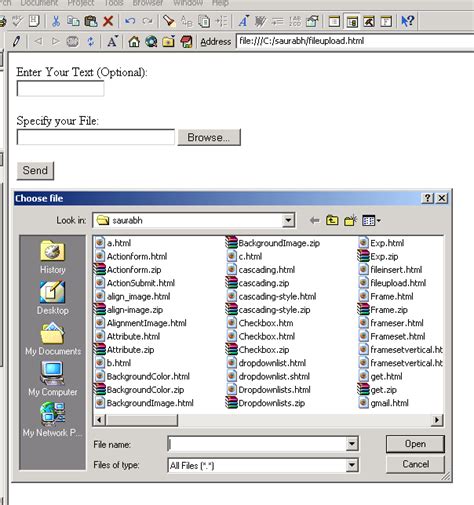Create a new folder in Choose file dialog
The width and height of the screenshot is (474, 505).
pyautogui.click(x=350, y=220)
